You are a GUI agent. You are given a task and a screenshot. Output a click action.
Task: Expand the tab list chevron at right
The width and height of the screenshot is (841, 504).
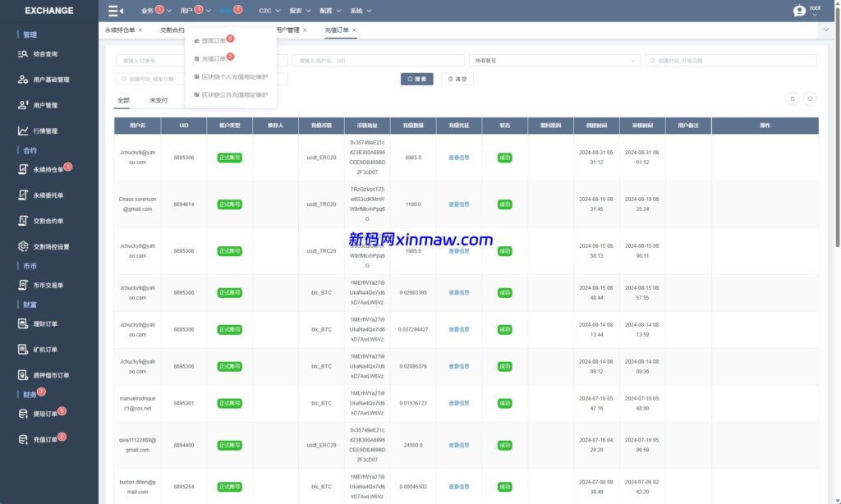(825, 30)
